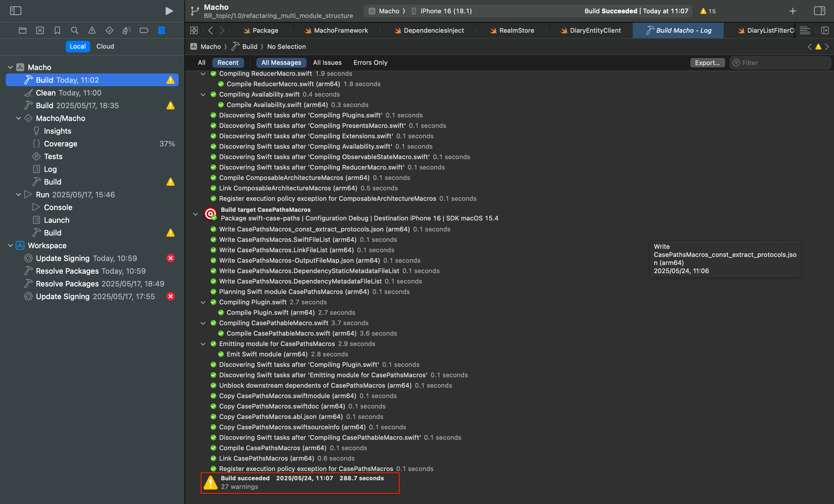Click the Run play button

tap(169, 11)
